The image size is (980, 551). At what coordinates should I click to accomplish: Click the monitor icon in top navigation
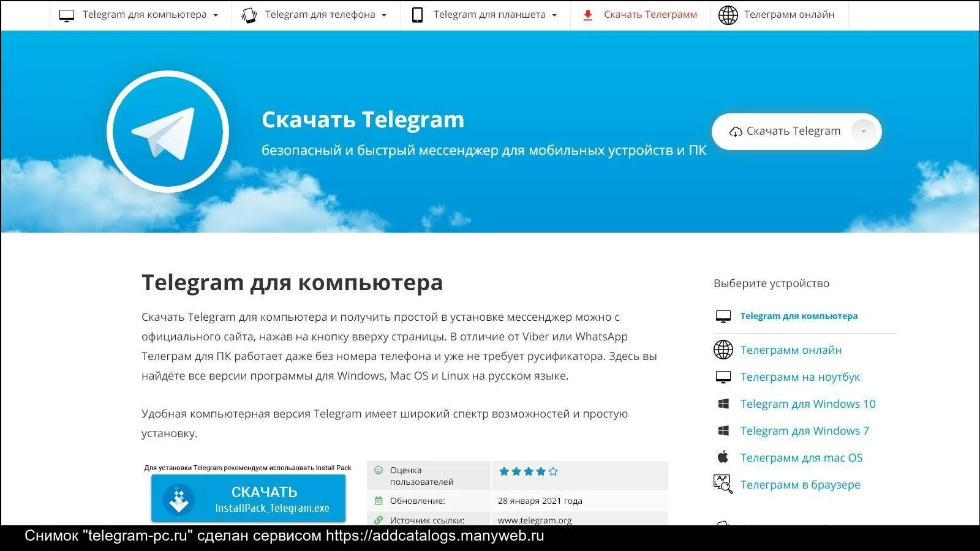coord(67,15)
